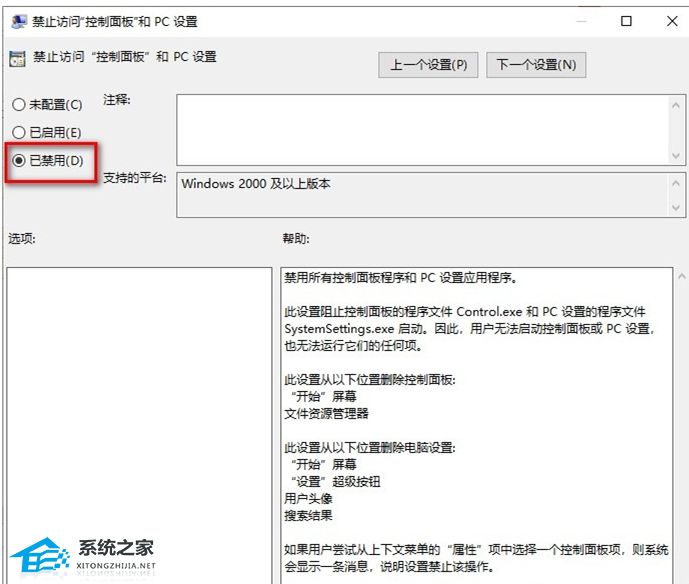Click help line 此设置从以下位置删除控制面板
Image resolution: width=689 pixels, height=584 pixels.
click(370, 379)
